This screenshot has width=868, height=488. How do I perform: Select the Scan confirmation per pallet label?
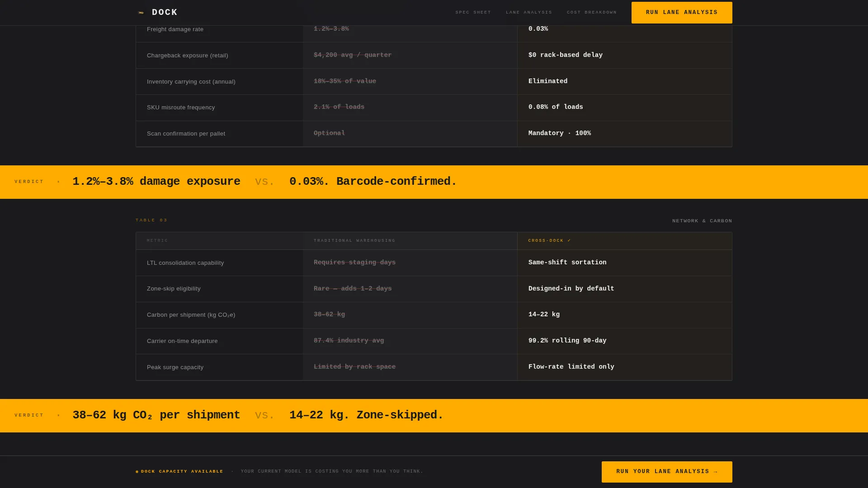point(186,134)
